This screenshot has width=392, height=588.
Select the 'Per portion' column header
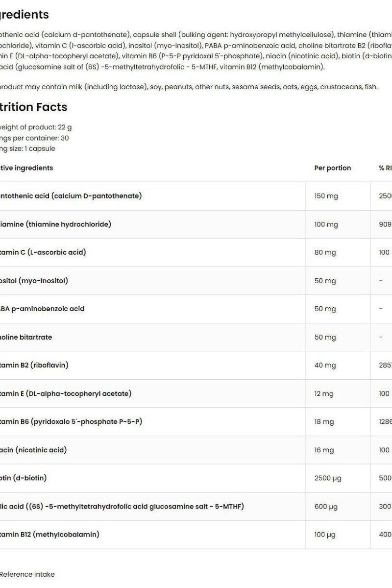(x=332, y=168)
